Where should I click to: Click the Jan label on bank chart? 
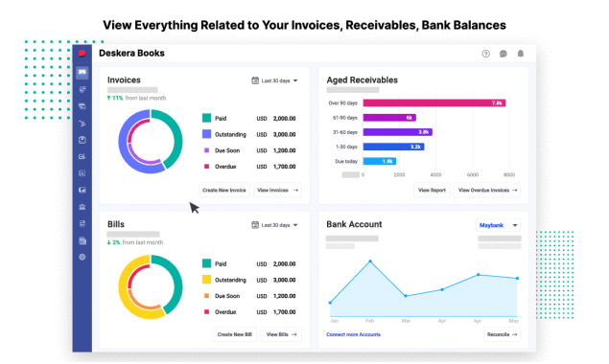click(x=334, y=321)
